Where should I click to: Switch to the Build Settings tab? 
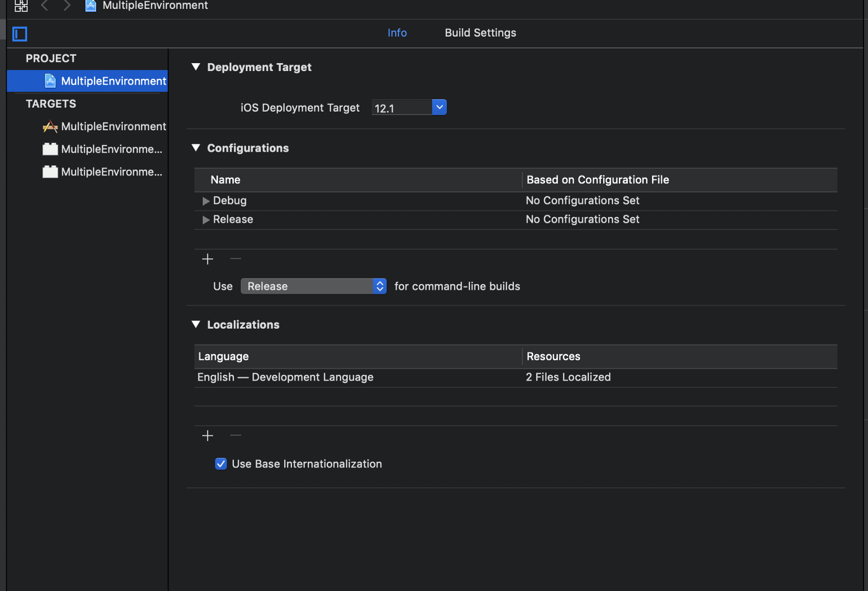tap(480, 33)
